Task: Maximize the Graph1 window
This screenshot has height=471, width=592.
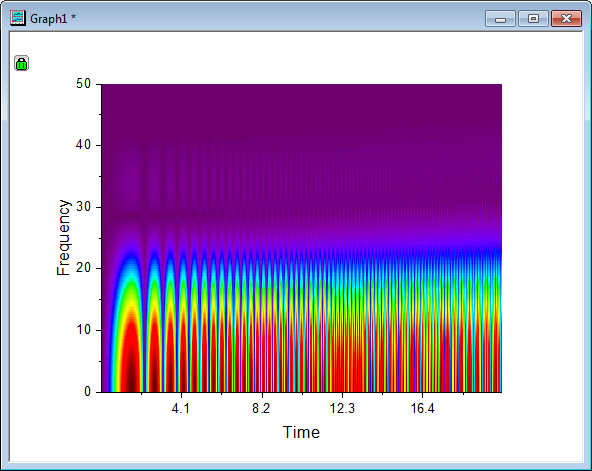Action: tap(533, 18)
